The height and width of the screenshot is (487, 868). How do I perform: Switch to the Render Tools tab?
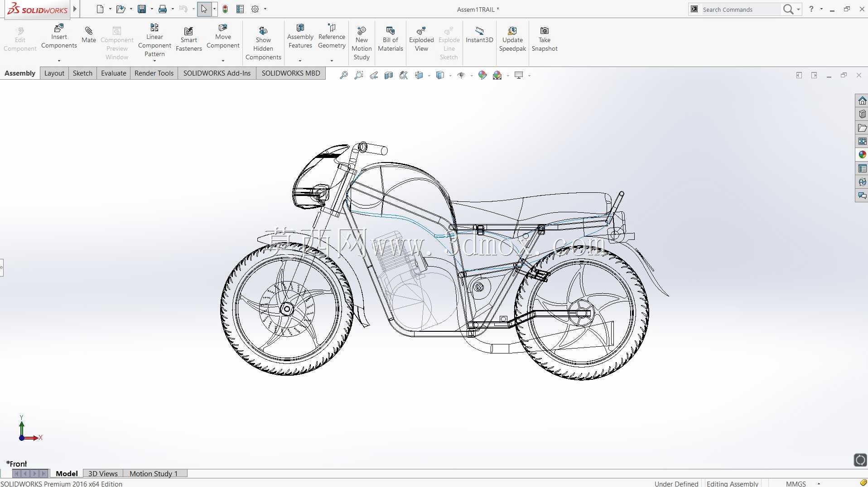coord(154,73)
